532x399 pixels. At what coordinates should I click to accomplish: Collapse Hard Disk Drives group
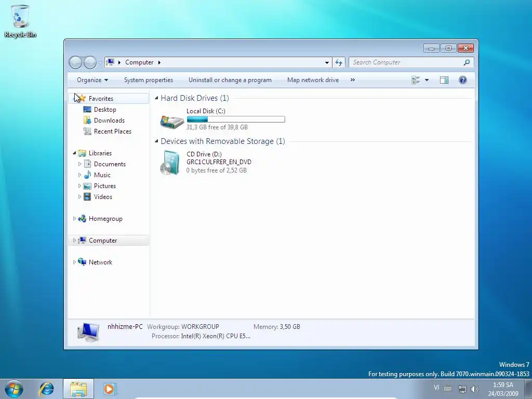tap(156, 98)
